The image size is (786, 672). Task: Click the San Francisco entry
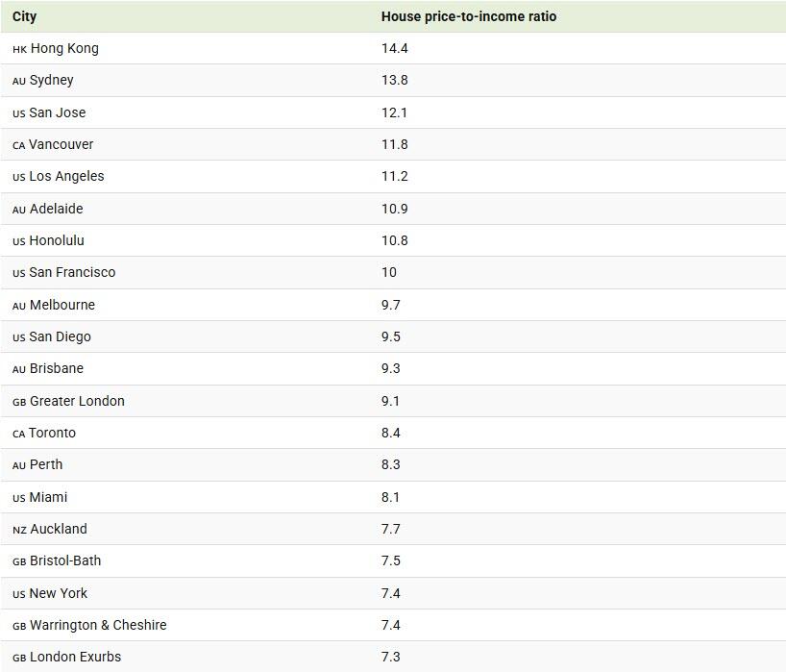coord(72,272)
